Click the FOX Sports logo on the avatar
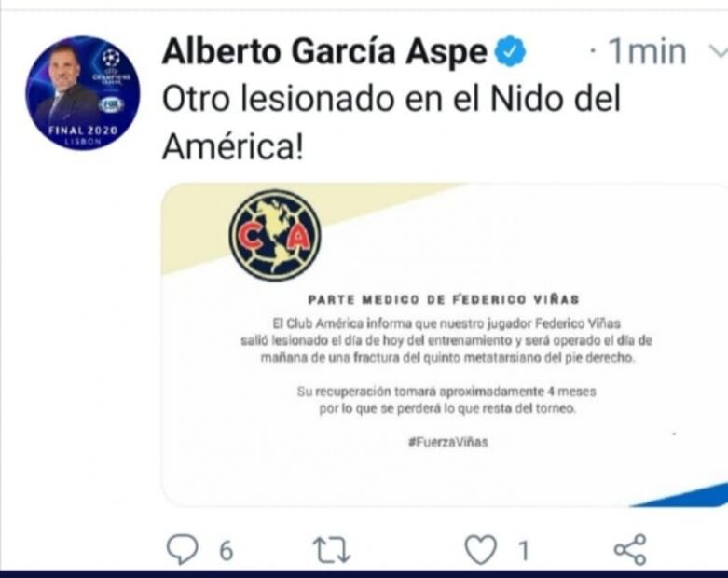This screenshot has height=578, width=728. pos(112,105)
